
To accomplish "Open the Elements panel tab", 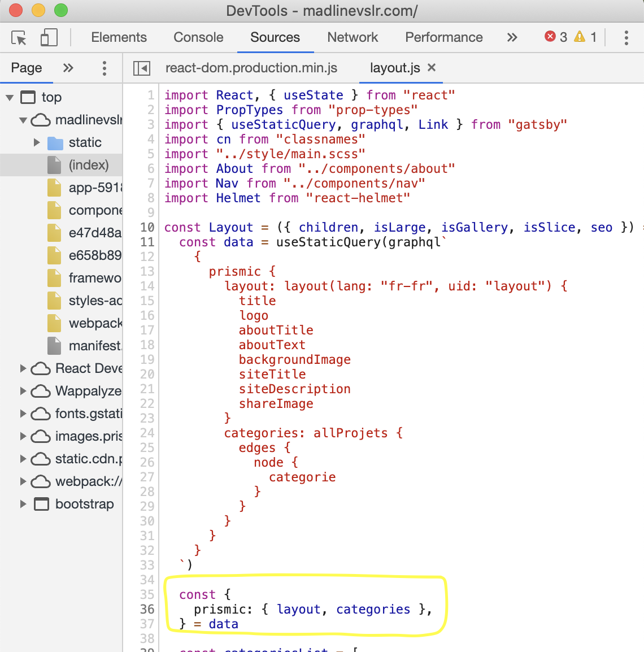I will [x=119, y=37].
